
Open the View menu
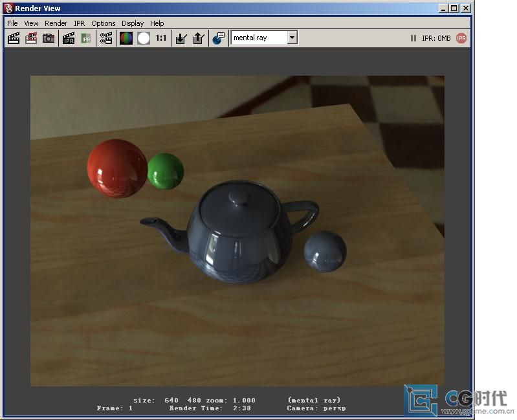click(31, 23)
